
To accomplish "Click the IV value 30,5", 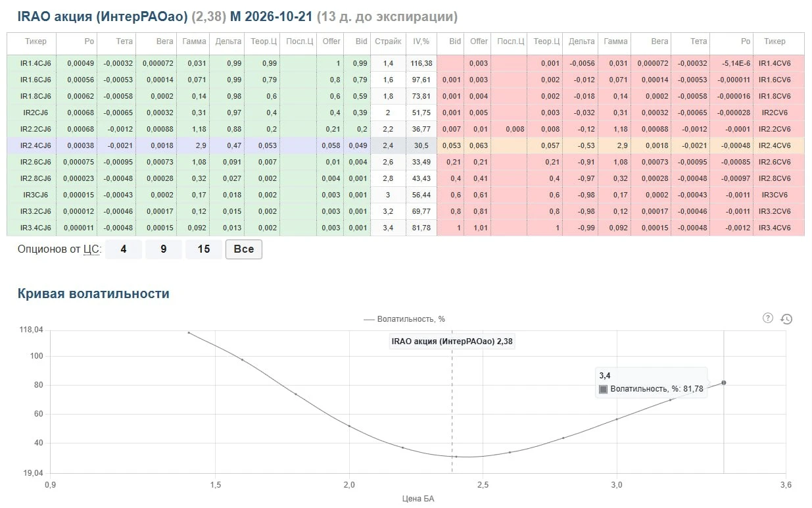I will coord(422,145).
